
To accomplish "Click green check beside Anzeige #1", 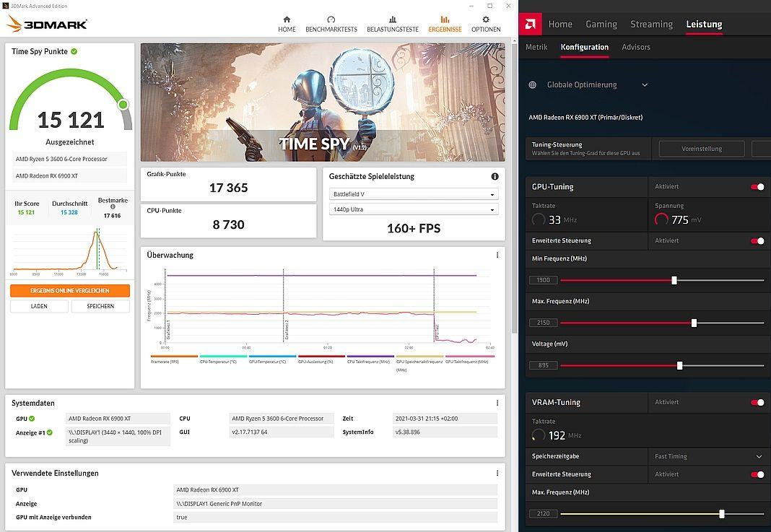I will (49, 432).
